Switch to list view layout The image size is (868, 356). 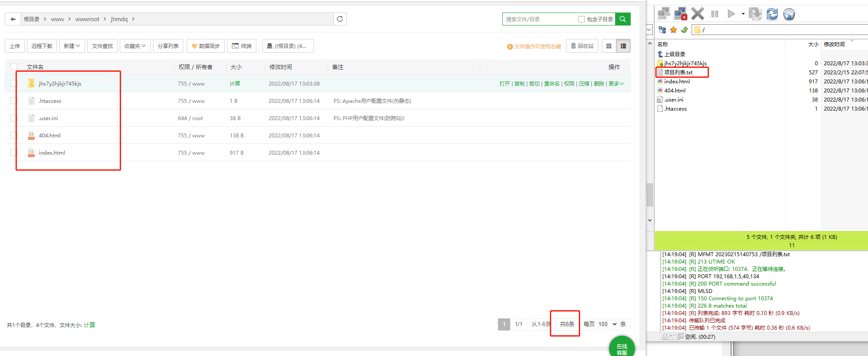click(623, 46)
